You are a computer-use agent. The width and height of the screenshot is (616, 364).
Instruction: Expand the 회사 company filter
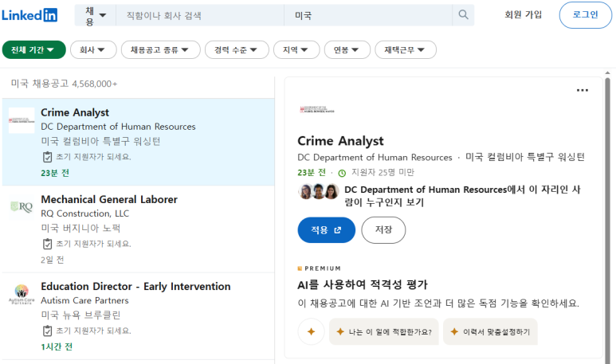click(93, 50)
